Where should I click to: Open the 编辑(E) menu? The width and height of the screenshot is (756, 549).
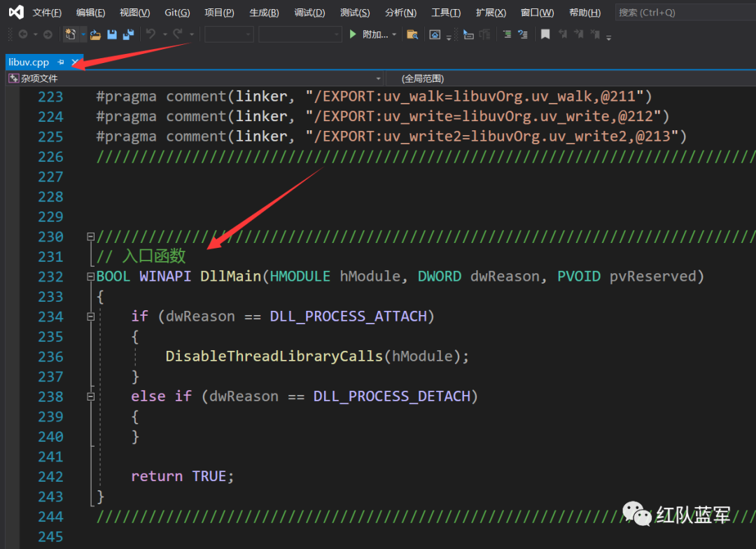[x=90, y=13]
